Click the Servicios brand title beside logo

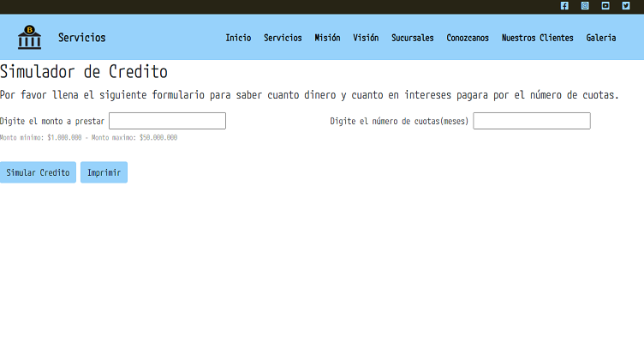(x=81, y=38)
